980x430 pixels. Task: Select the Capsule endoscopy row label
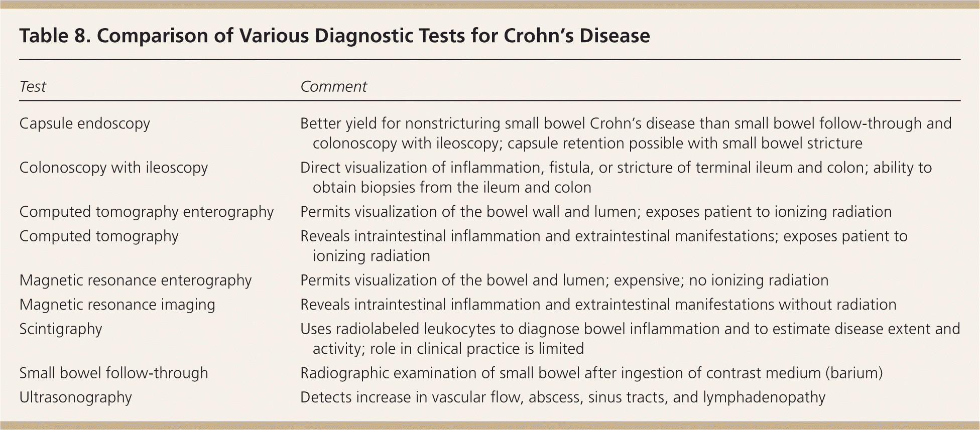[84, 123]
